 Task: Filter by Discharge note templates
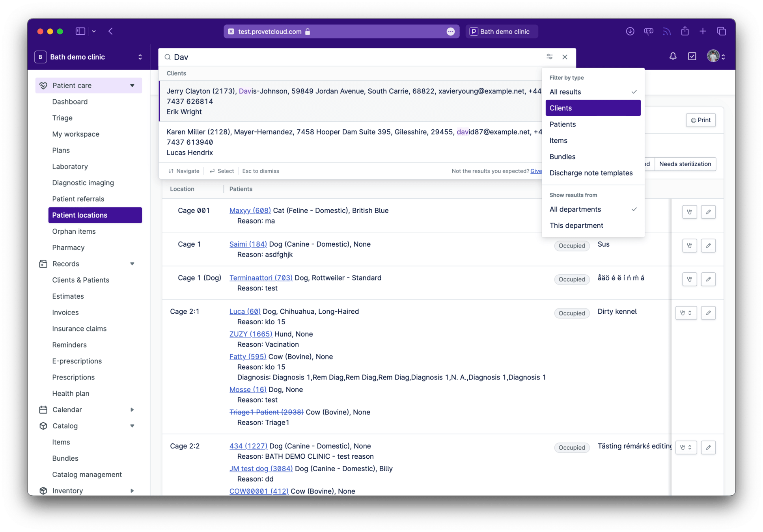pos(591,173)
